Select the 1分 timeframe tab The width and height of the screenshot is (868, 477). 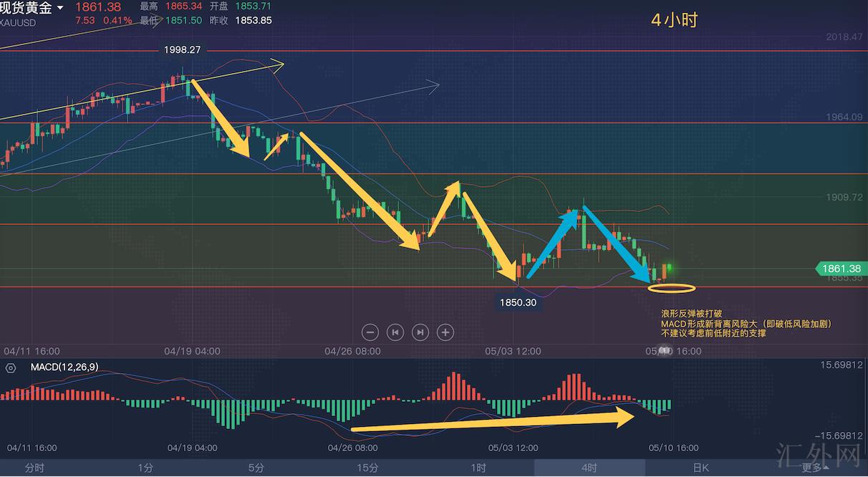pyautogui.click(x=145, y=468)
